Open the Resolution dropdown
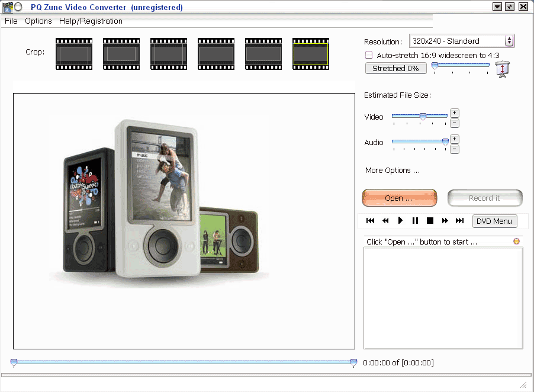Viewport: 534px width, 392px height. (x=462, y=41)
